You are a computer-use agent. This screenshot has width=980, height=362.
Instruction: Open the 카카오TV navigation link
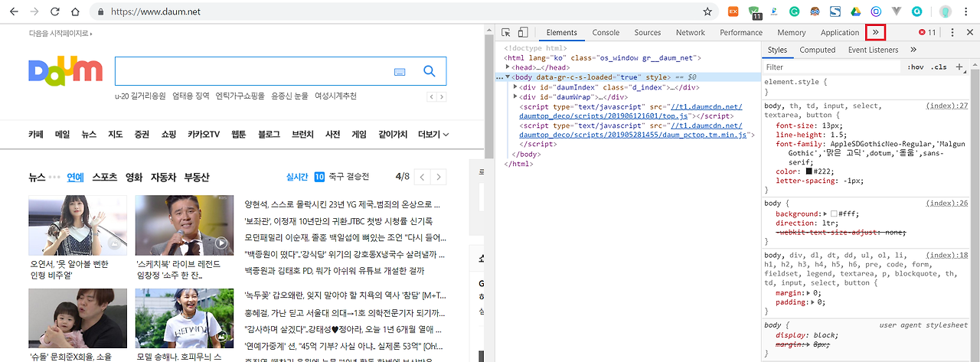pyautogui.click(x=204, y=135)
